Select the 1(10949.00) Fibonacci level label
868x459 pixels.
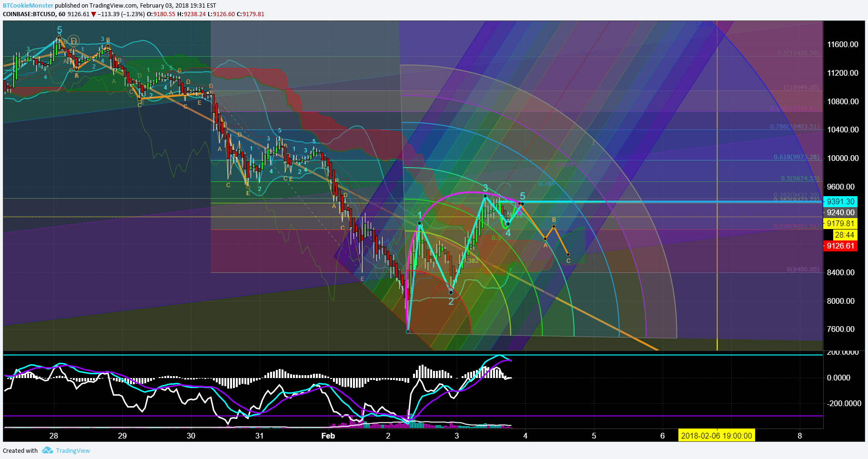tap(801, 88)
